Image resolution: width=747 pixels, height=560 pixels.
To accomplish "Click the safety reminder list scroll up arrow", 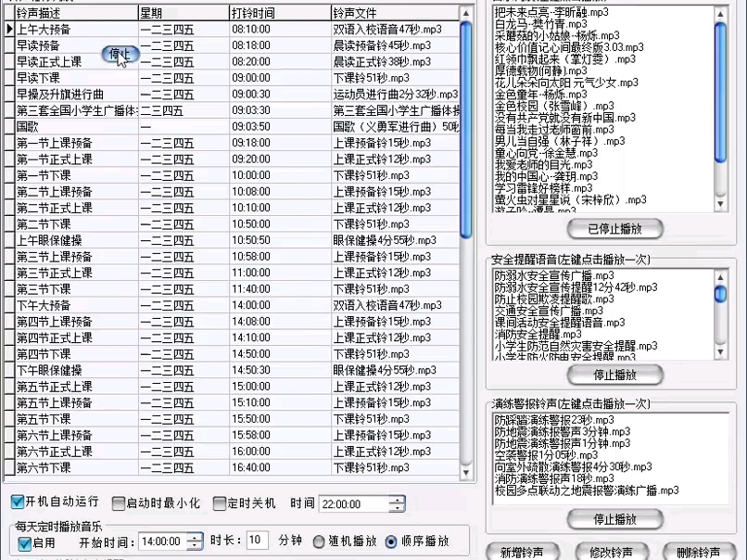I will click(x=721, y=277).
